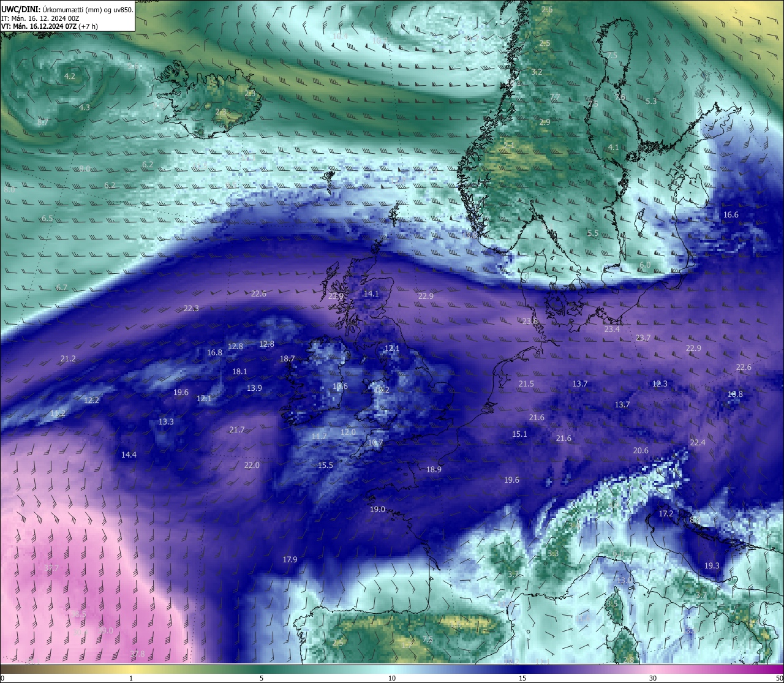
Task: Click the 23.4 value label
Action: [x=612, y=329]
